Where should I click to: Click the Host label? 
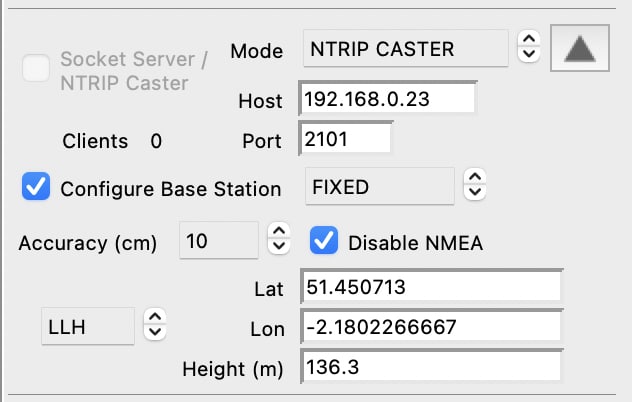(260, 101)
